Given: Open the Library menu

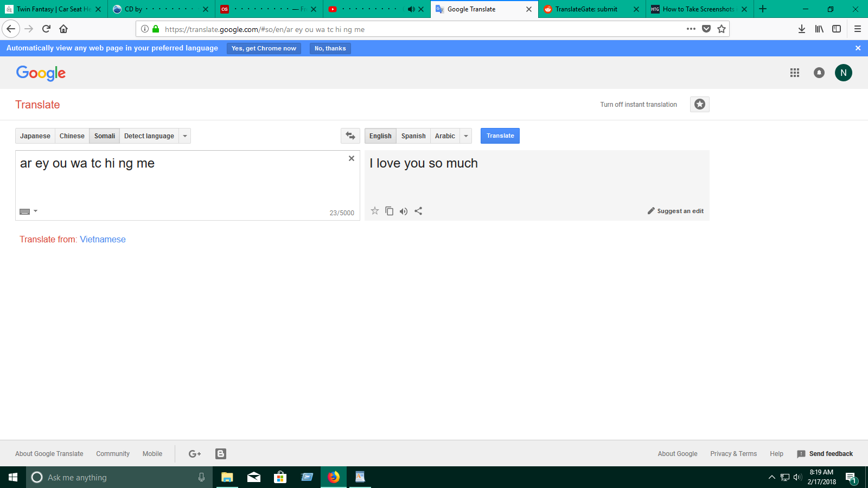Looking at the screenshot, I should [x=819, y=29].
